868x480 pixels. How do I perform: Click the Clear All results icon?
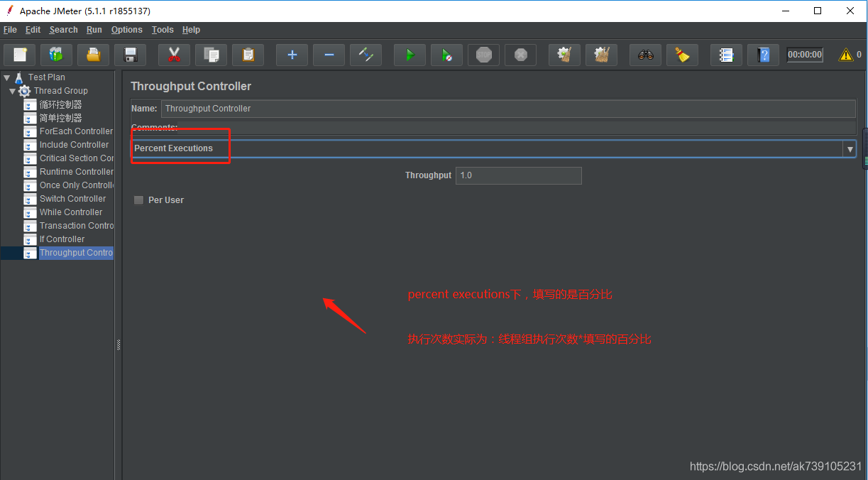601,55
